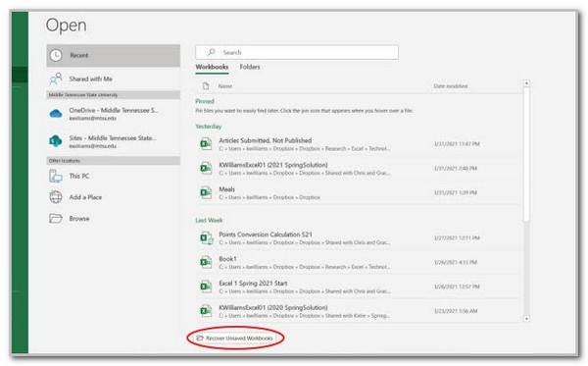
Task: Click Excel icon for Excel 1 Spring 2021 Start
Action: coord(206,287)
